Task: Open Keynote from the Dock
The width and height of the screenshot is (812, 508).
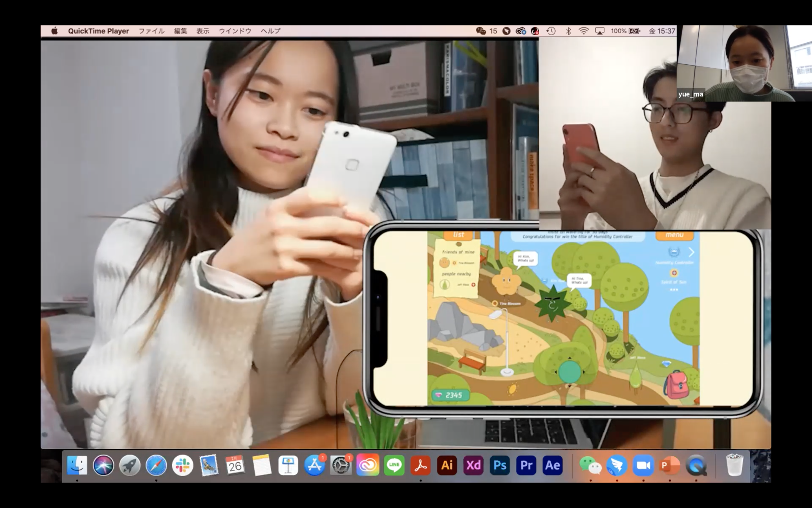Action: [288, 465]
